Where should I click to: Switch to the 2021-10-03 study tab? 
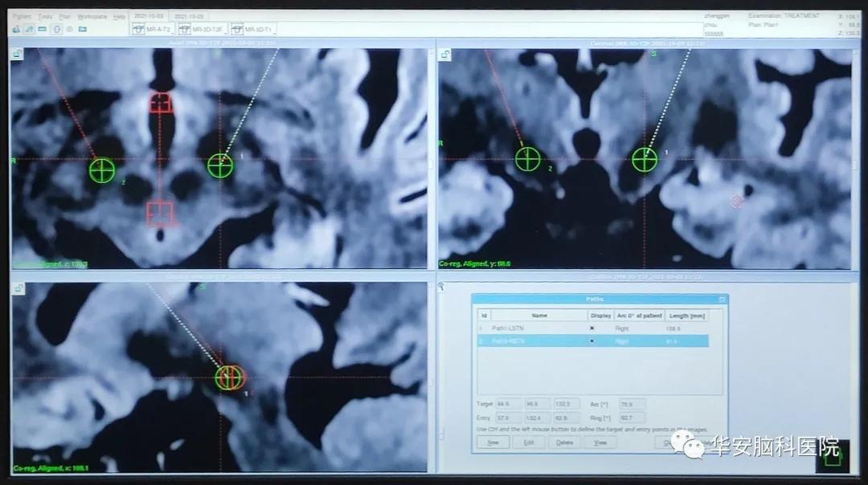(x=149, y=16)
